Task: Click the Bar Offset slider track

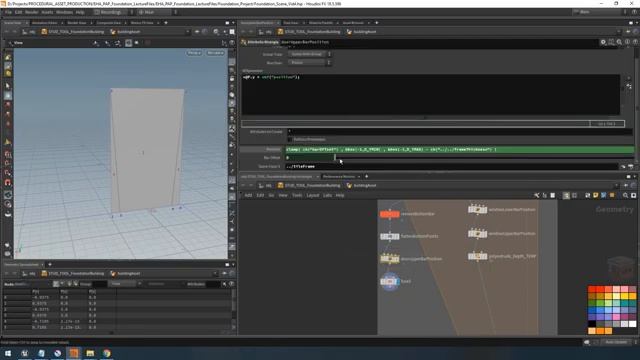Action: pyautogui.click(x=484, y=158)
